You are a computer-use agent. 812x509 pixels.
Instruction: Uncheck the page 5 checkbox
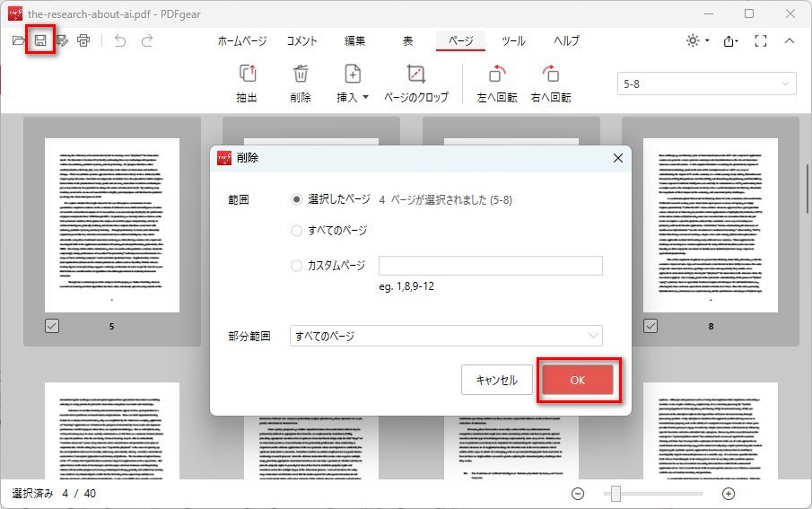52,326
